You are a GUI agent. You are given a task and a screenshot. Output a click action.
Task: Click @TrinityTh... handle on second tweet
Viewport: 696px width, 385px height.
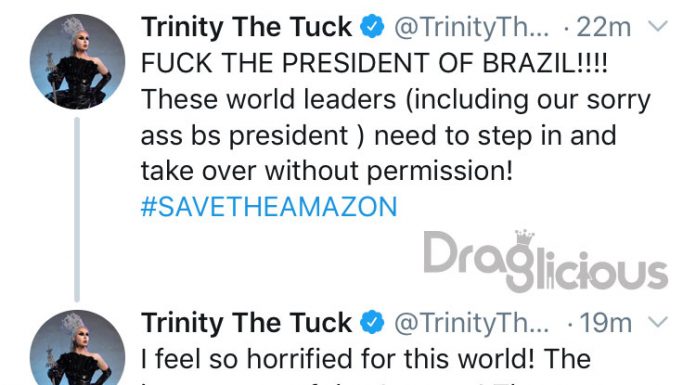pos(471,323)
